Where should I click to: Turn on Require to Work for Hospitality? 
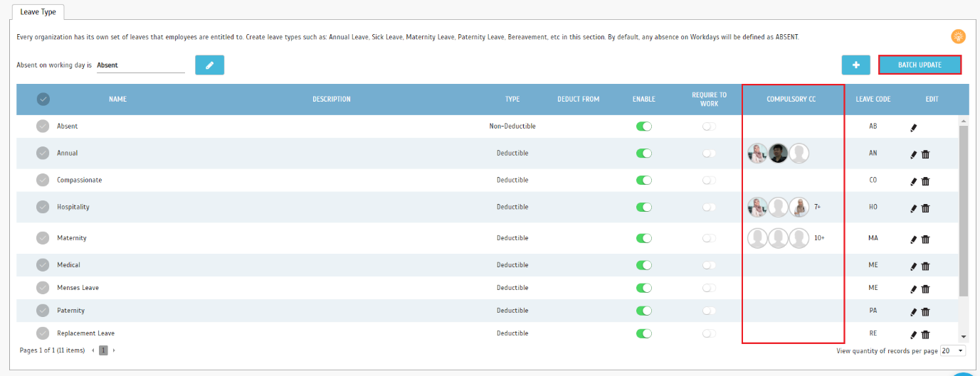click(709, 207)
